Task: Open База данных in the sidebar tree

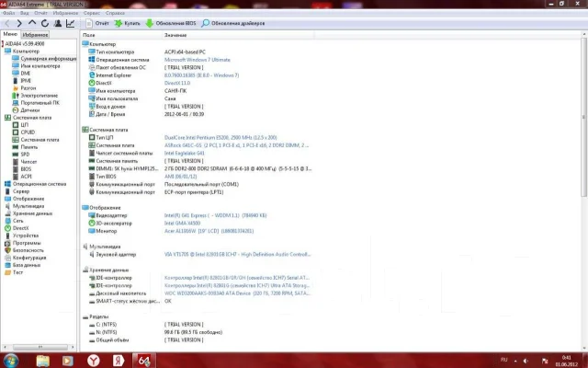Action: (27, 265)
